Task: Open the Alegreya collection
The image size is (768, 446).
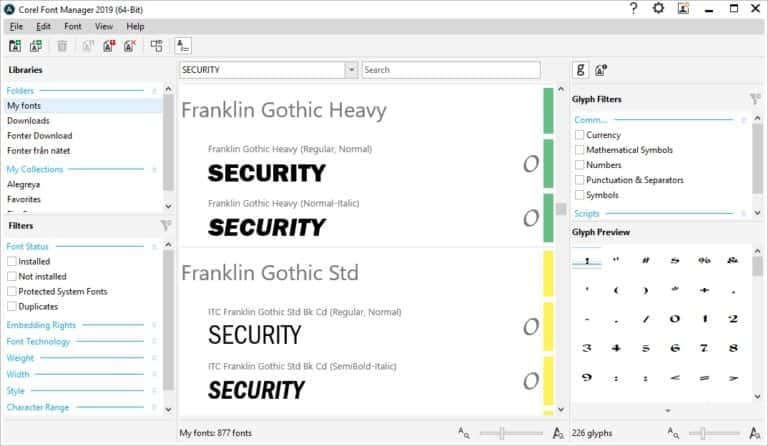Action: coord(26,185)
